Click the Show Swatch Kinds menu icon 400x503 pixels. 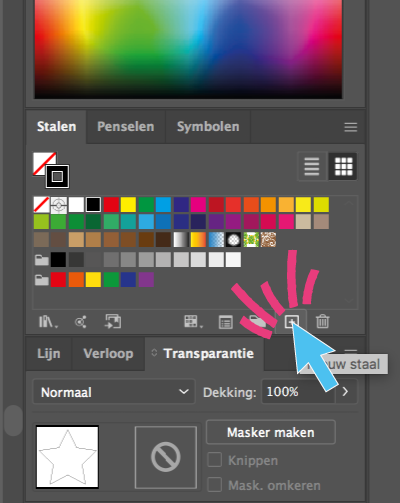pos(193,322)
